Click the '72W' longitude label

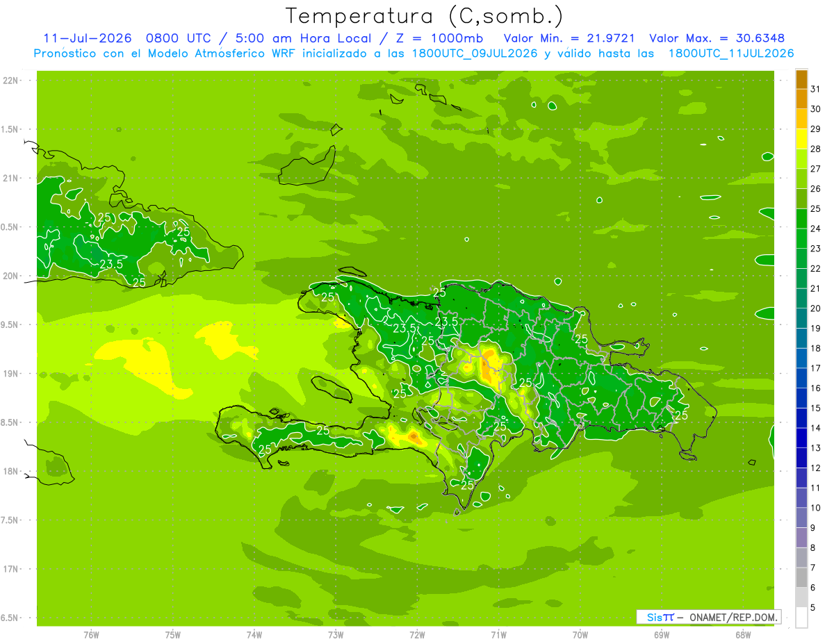417,635
